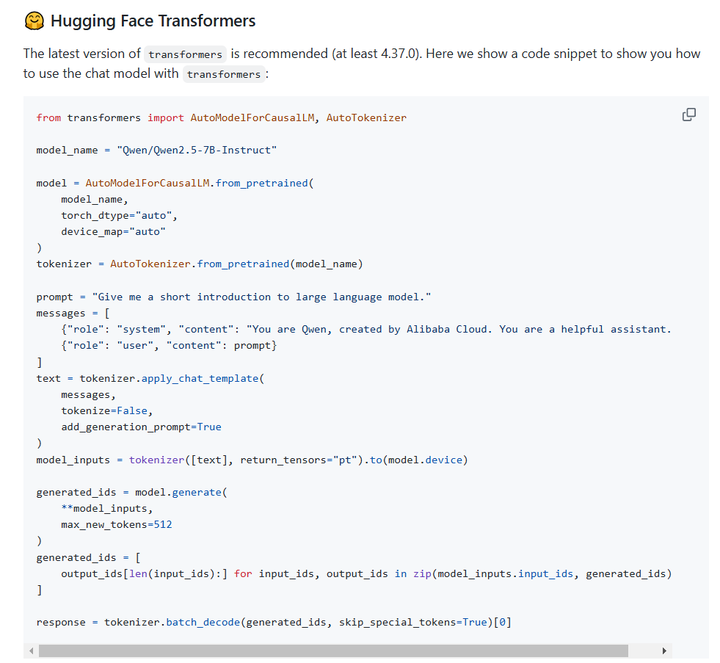This screenshot has width=720, height=663.
Task: Click 'AutoTokenizer.from_pretrained(model_name)' text
Action: pyautogui.click(x=236, y=264)
